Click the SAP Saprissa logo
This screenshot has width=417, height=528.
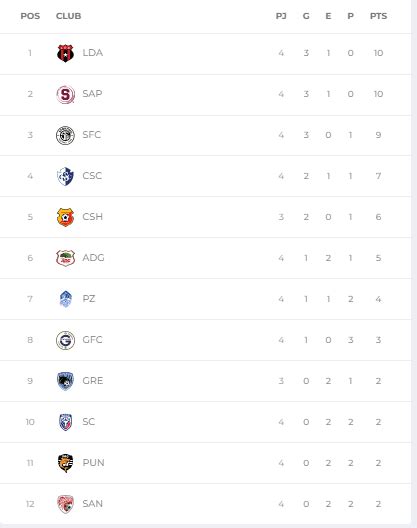click(x=65, y=94)
